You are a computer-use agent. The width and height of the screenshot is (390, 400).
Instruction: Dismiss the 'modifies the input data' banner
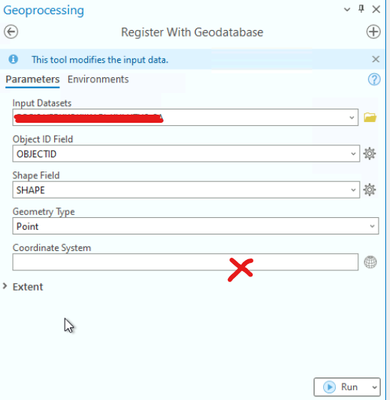(376, 59)
